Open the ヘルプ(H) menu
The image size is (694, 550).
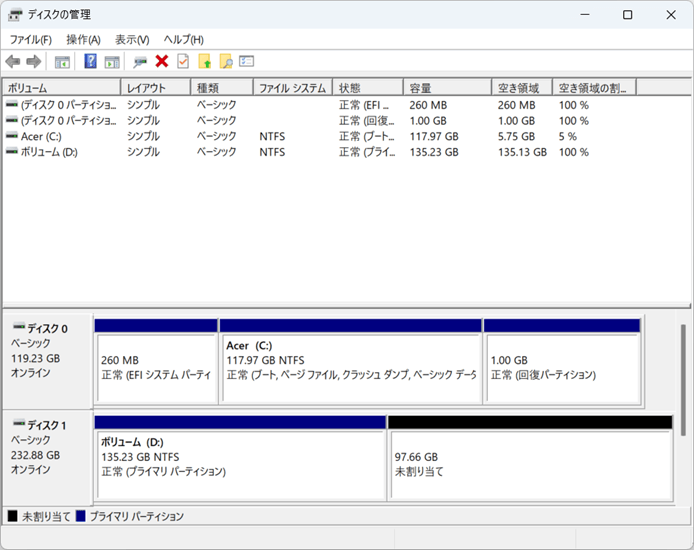pos(183,39)
